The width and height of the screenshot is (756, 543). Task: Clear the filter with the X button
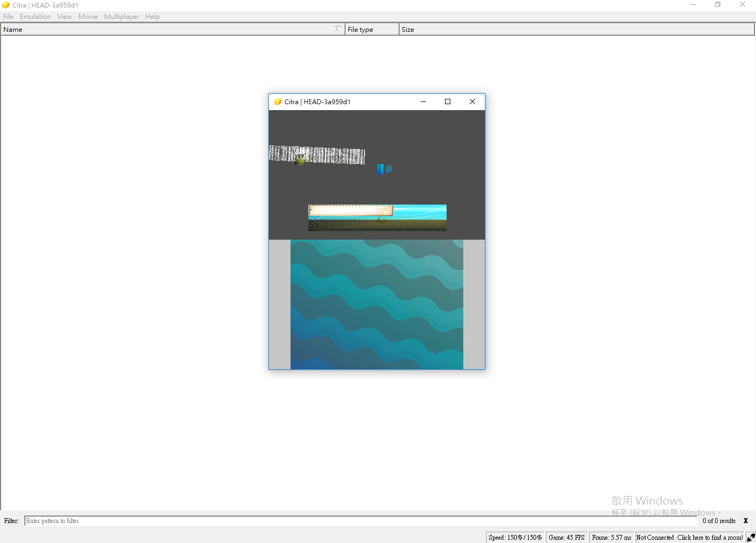(746, 521)
